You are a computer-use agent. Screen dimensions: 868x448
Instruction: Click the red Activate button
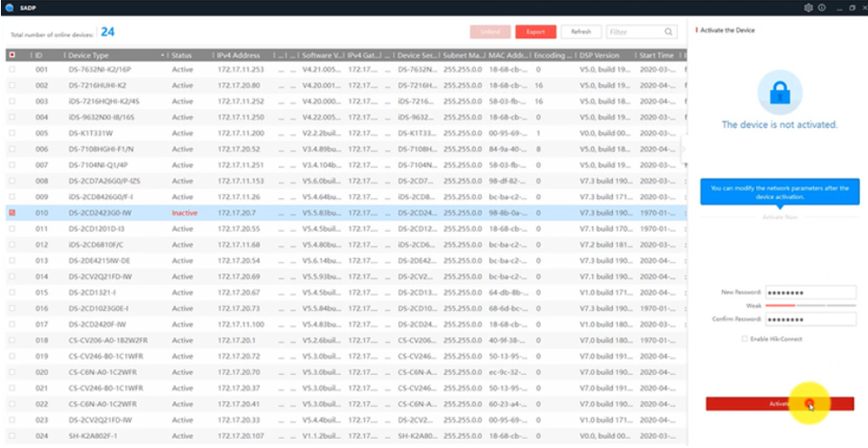pos(780,404)
